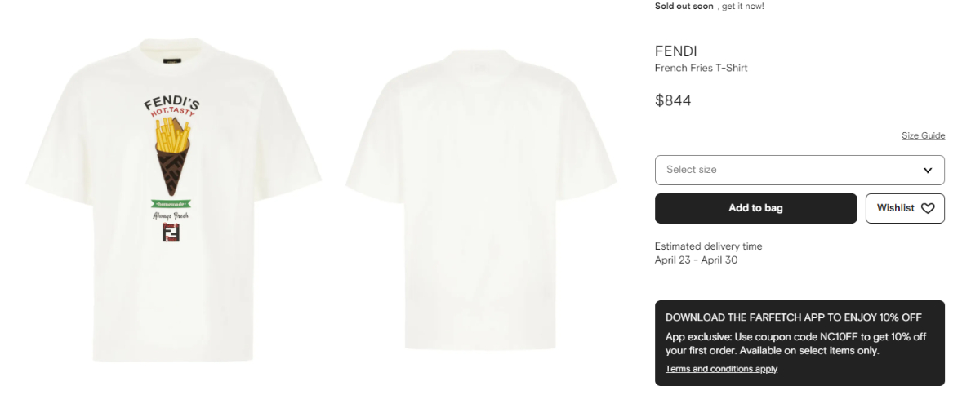Viewport: 980px width, 395px height.
Task: Click the heart icon in Wishlist button
Action: [x=928, y=208]
